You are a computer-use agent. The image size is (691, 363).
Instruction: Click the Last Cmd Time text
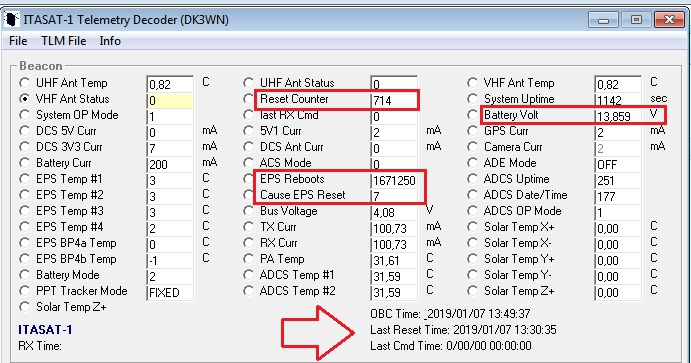[x=451, y=345]
